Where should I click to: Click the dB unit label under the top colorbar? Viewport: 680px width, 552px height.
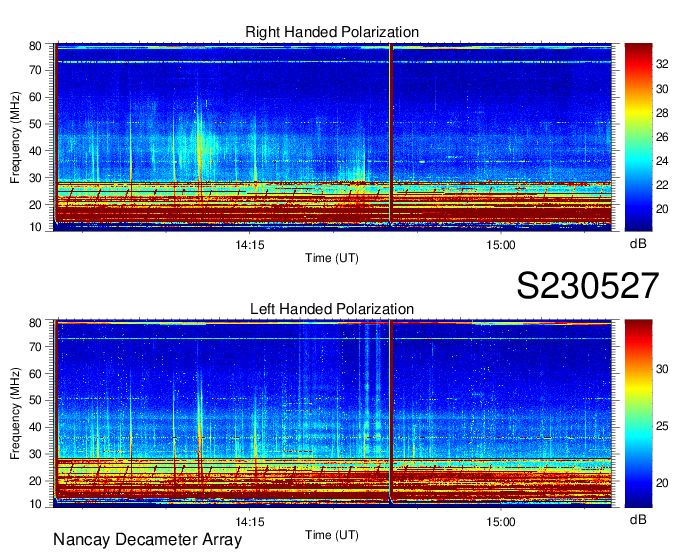638,244
